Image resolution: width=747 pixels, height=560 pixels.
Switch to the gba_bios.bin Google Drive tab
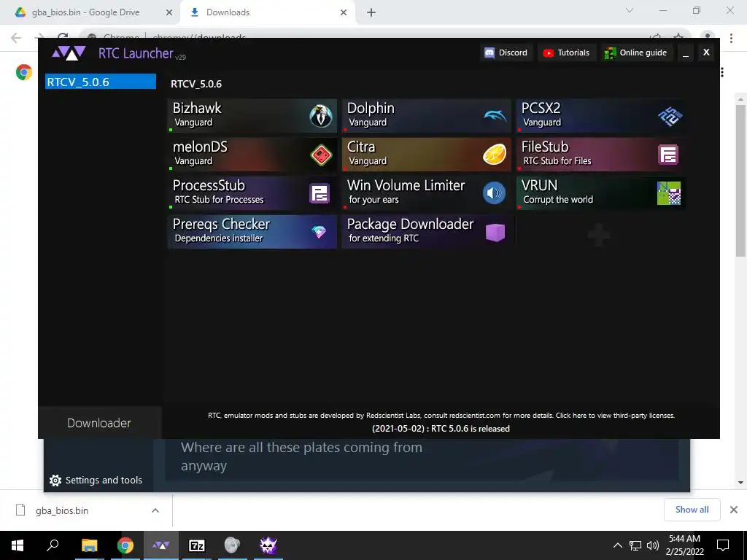click(90, 12)
